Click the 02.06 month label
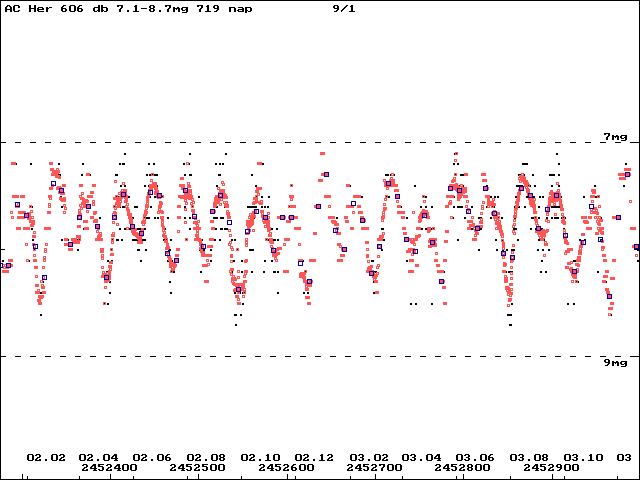640x480 pixels. [152, 458]
